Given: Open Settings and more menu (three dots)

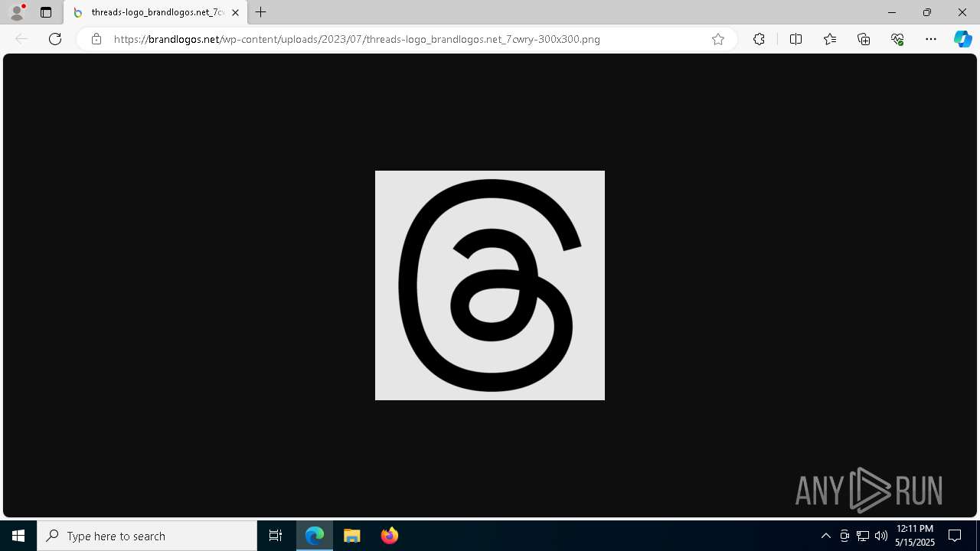Looking at the screenshot, I should tap(931, 39).
